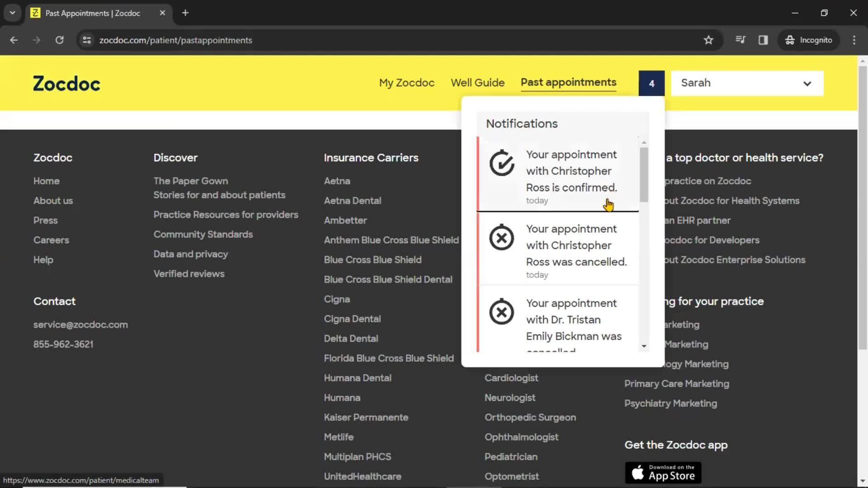Click the Zocdoc home logo
868x488 pixels.
coord(66,84)
